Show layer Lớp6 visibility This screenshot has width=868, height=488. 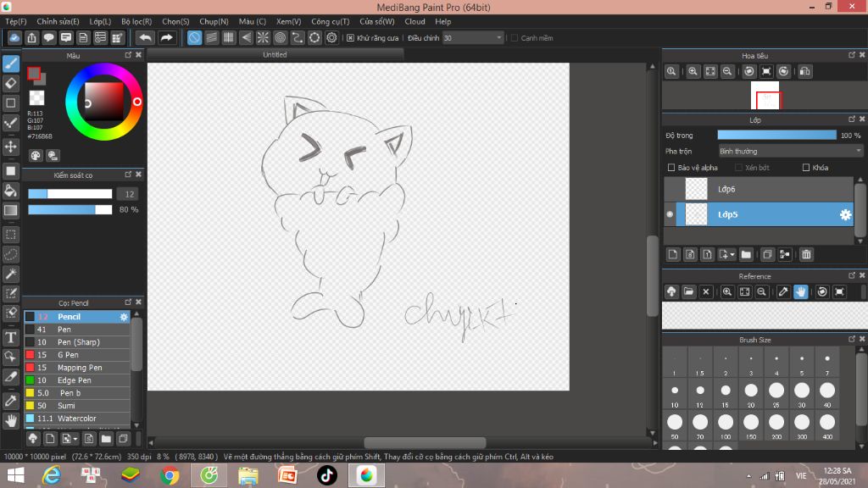point(670,189)
